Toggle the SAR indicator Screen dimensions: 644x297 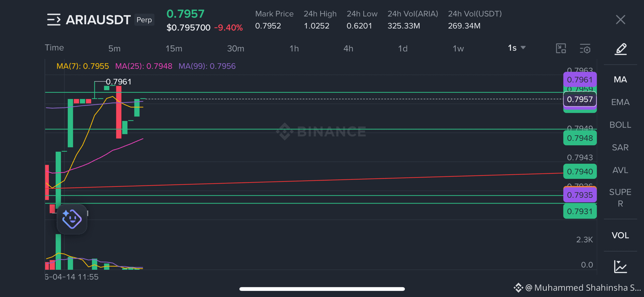tap(620, 147)
